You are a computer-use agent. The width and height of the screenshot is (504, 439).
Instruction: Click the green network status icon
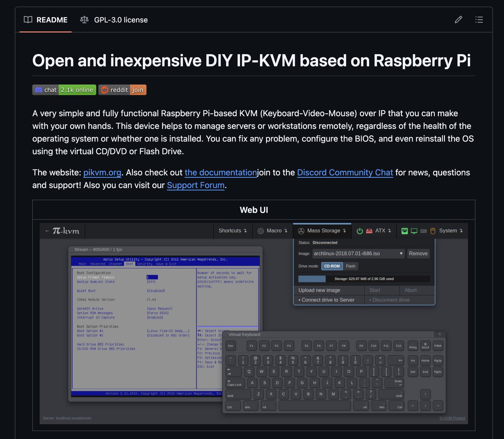[404, 231]
